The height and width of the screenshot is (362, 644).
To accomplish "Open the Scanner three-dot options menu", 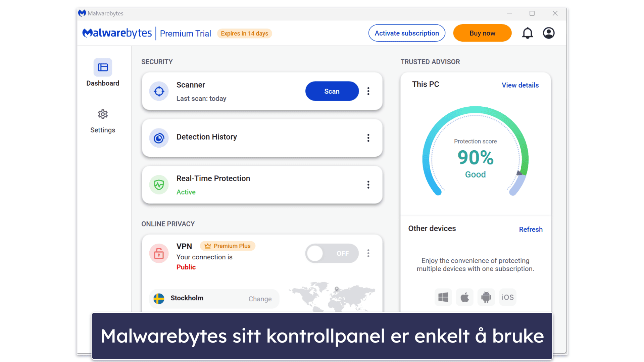I will (368, 91).
